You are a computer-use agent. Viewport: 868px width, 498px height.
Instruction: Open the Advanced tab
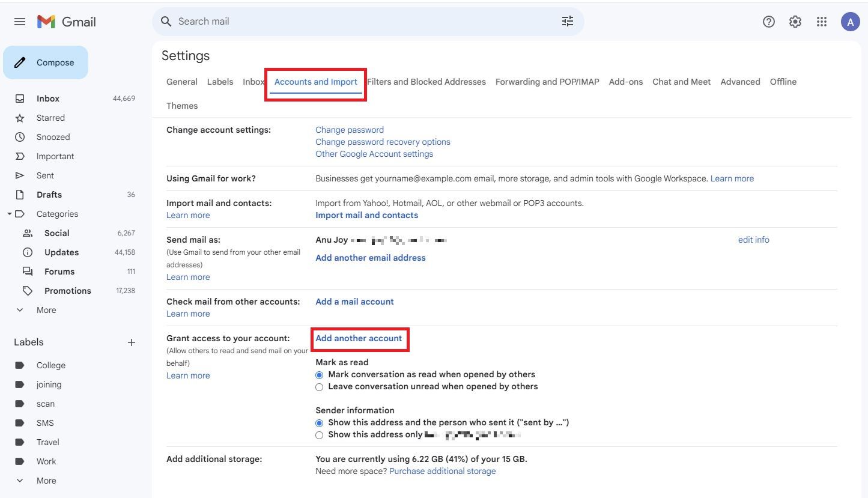tap(740, 82)
